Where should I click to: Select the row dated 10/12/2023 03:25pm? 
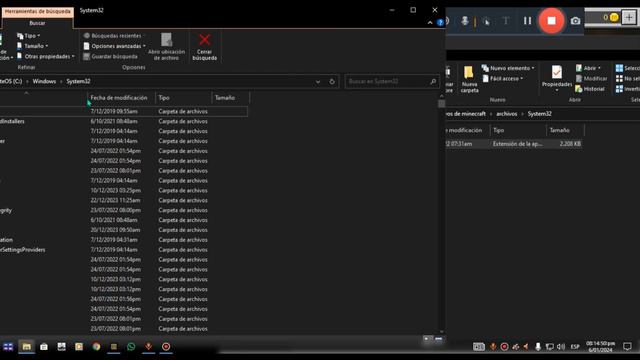tap(123, 191)
